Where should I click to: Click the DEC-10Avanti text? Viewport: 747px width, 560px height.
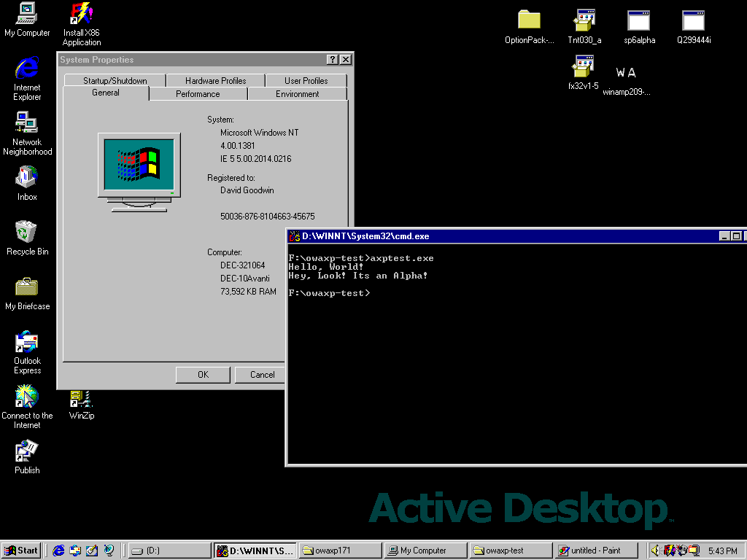tap(245, 279)
